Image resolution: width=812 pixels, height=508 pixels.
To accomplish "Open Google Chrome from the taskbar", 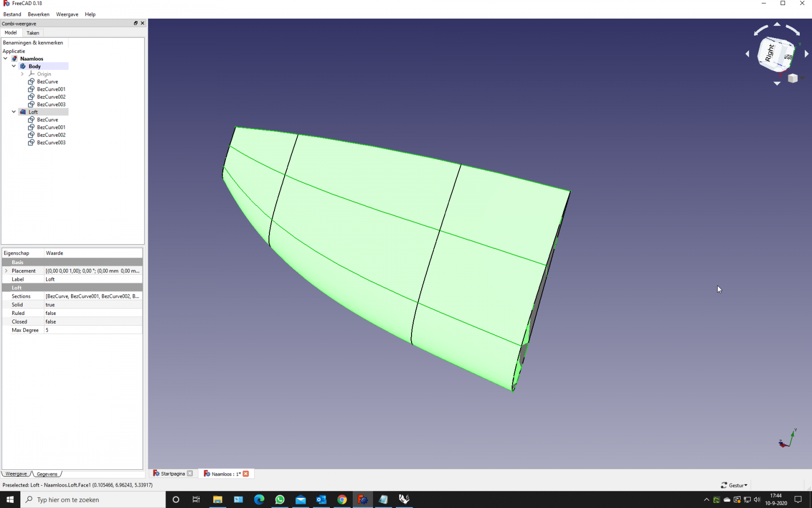I will coord(342,500).
